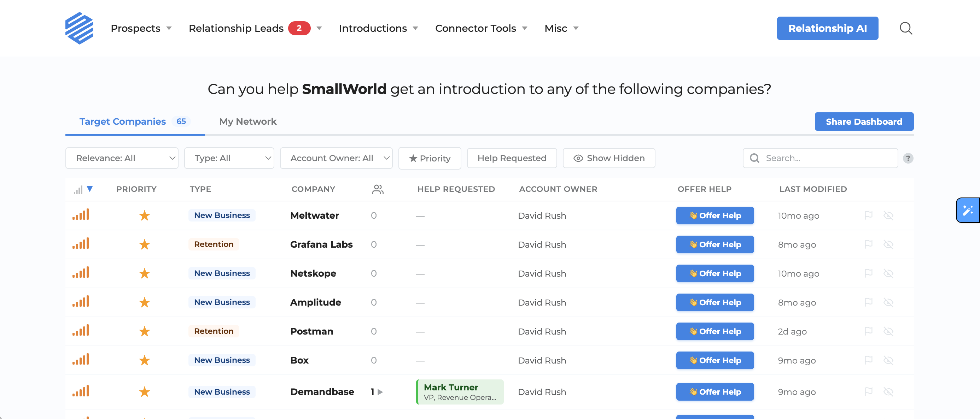Click the question mark help icon
Image resolution: width=980 pixels, height=419 pixels.
(x=908, y=158)
